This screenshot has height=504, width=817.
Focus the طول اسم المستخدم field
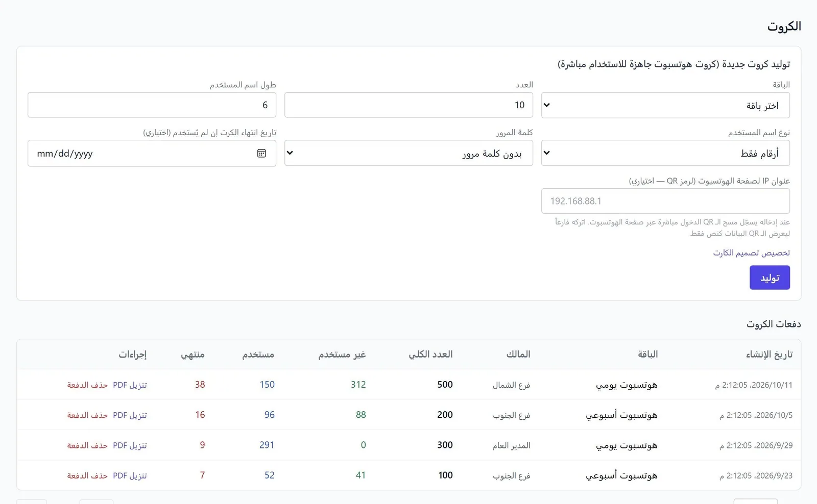(x=152, y=105)
